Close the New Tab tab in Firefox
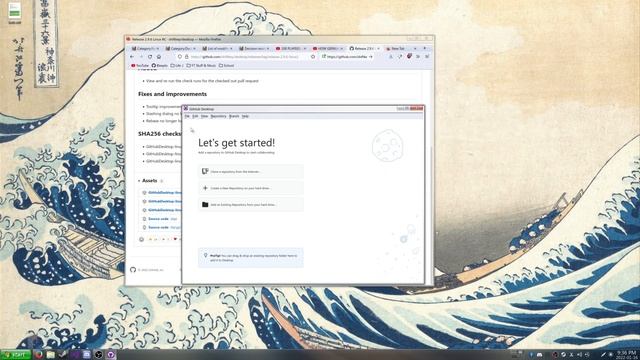640x360 pixels. (415, 49)
